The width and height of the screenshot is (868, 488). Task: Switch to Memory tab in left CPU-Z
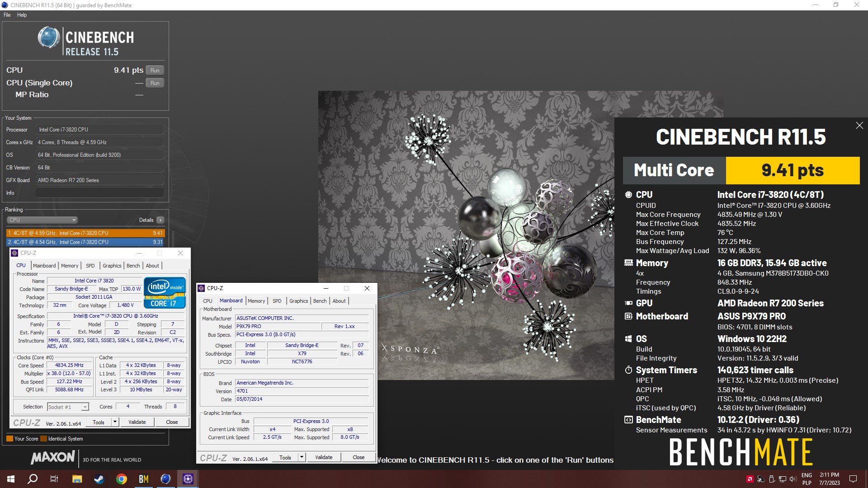[70, 266]
